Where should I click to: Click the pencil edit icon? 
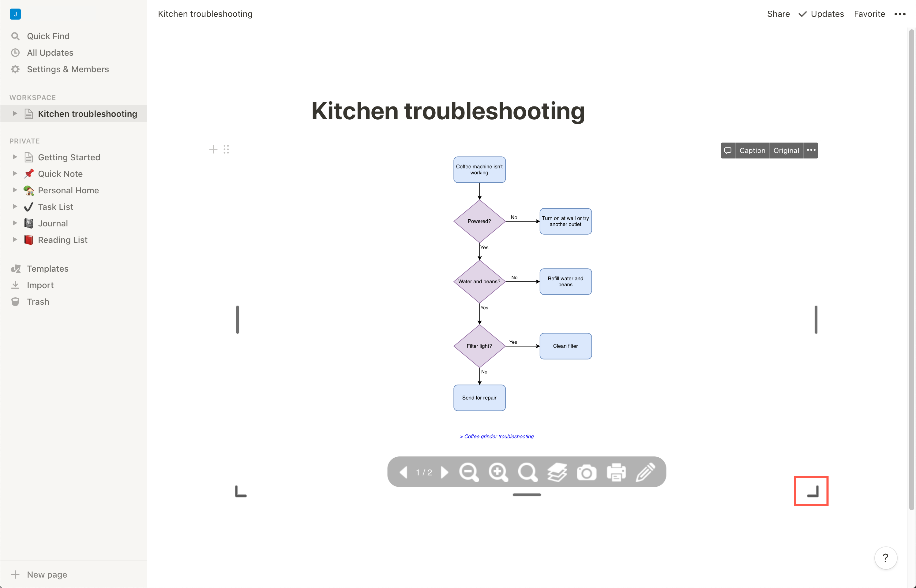[645, 472]
